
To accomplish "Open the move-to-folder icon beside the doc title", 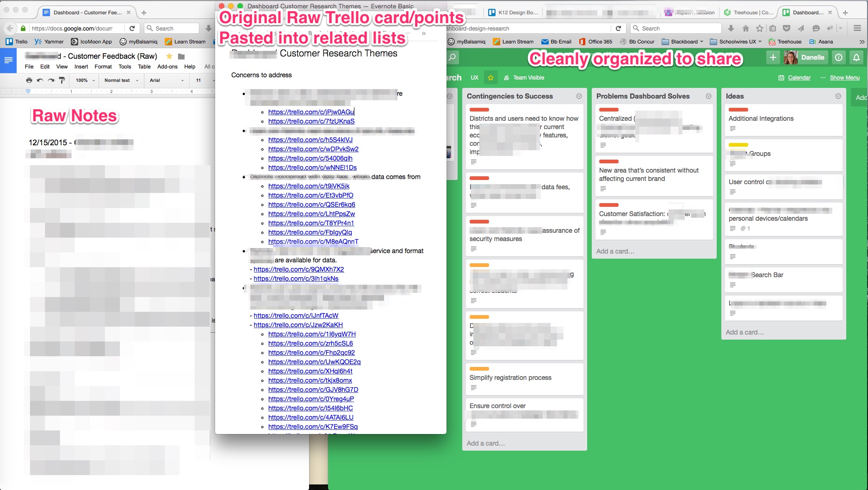I will [x=181, y=56].
